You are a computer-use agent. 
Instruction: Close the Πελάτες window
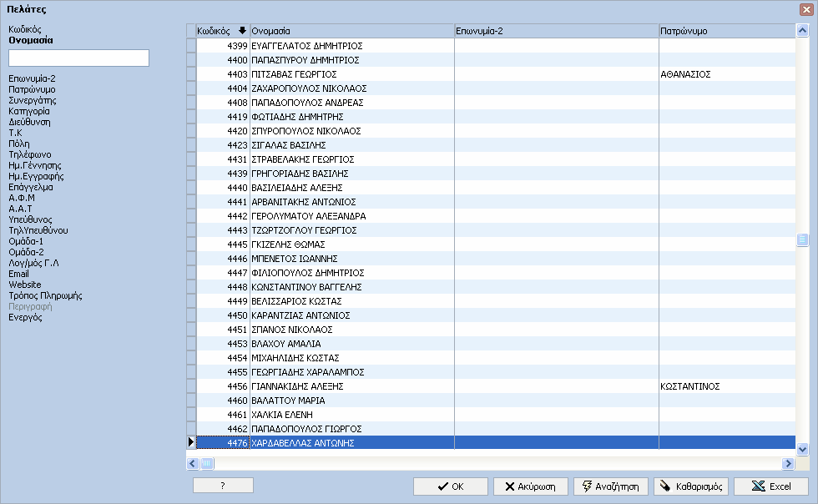806,9
